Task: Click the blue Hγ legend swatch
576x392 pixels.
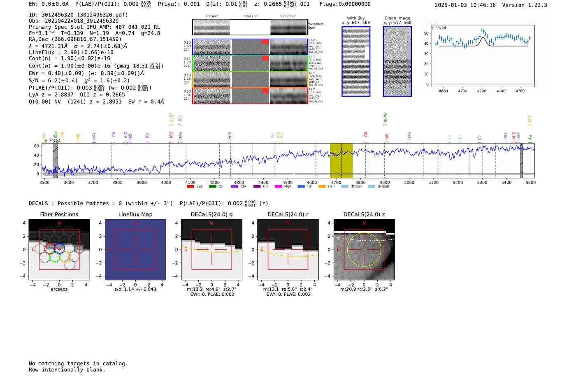Action: tap(301, 187)
